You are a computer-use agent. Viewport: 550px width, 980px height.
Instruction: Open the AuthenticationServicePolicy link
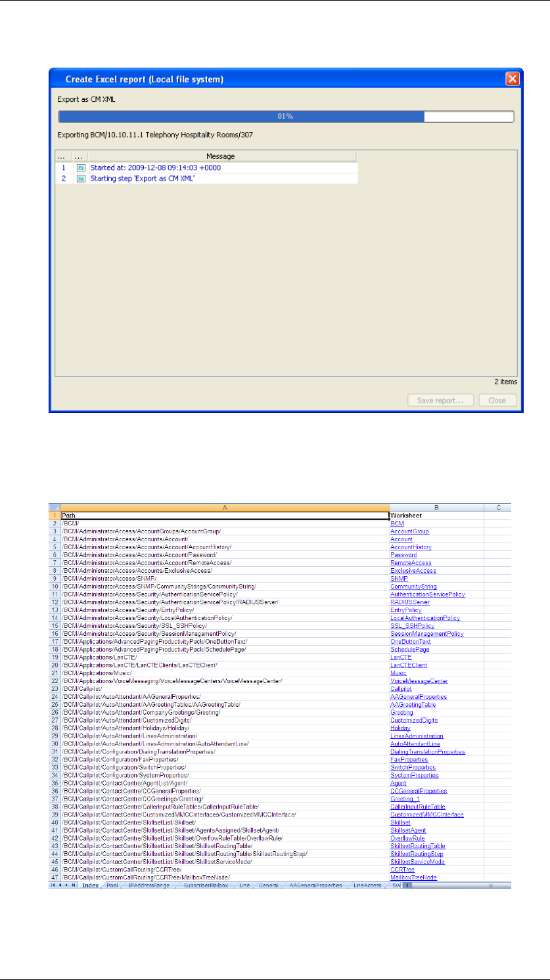tap(428, 594)
